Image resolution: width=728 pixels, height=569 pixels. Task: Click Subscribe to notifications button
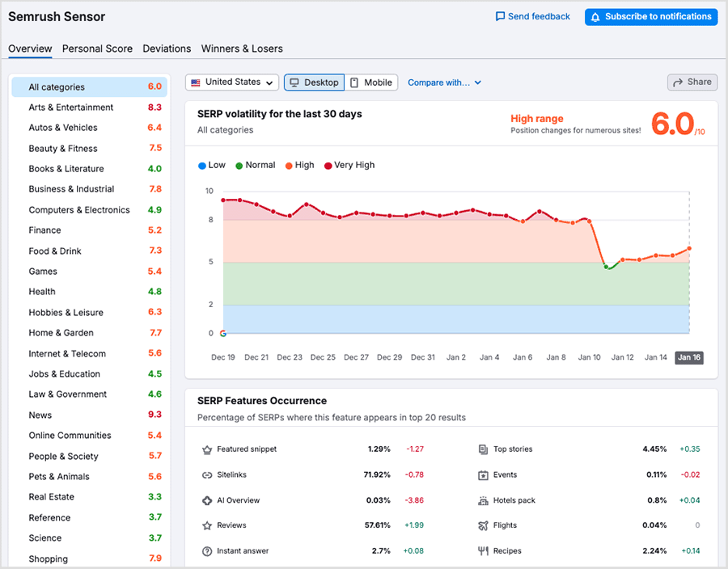[x=651, y=17]
